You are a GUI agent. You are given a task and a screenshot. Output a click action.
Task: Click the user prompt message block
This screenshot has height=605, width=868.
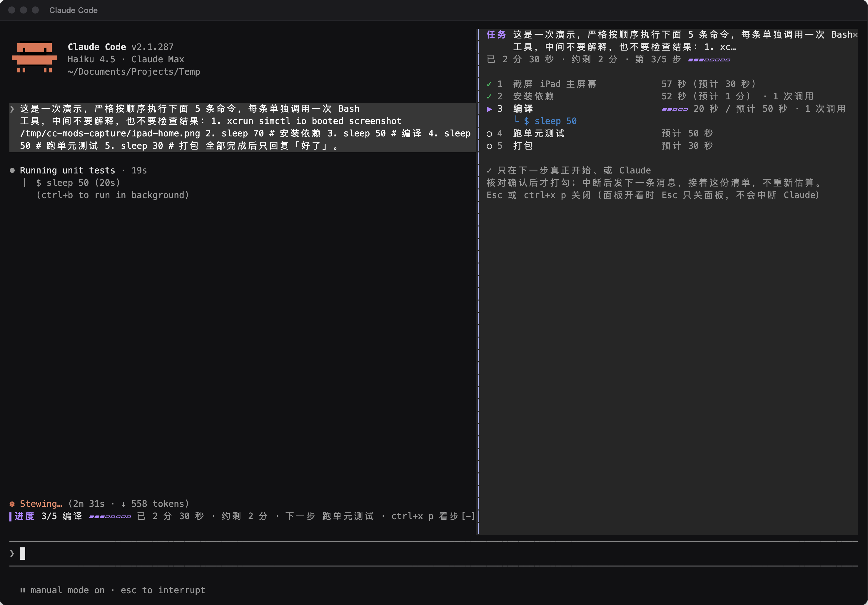(x=242, y=127)
